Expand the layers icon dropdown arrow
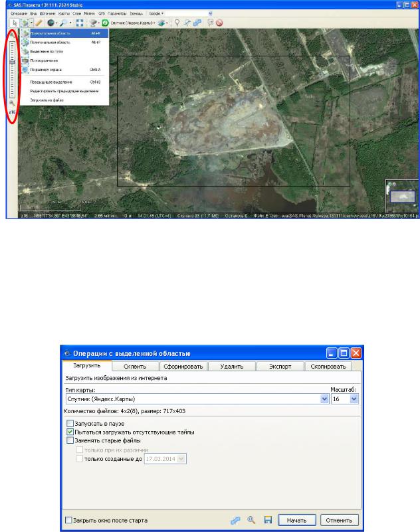The width and height of the screenshot is (420, 532). click(x=167, y=23)
